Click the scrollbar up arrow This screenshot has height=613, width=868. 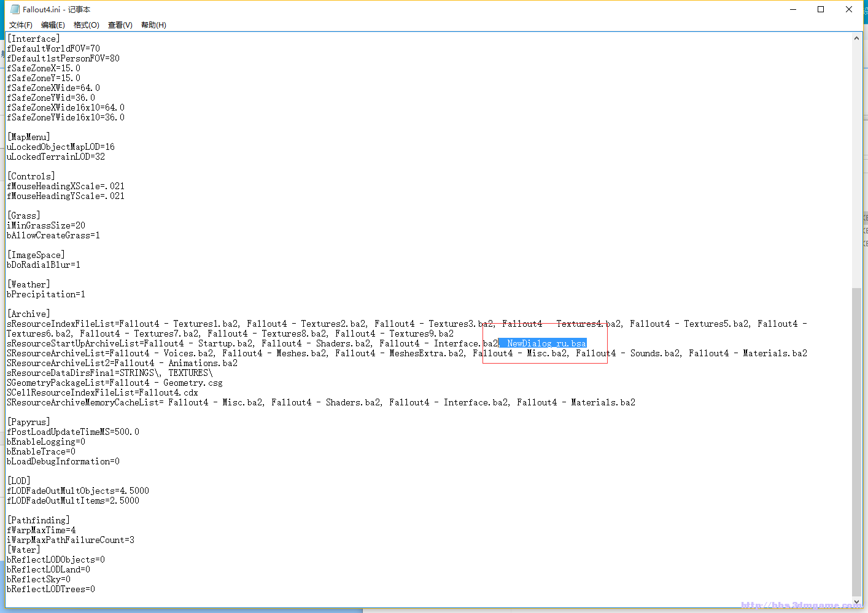point(856,38)
